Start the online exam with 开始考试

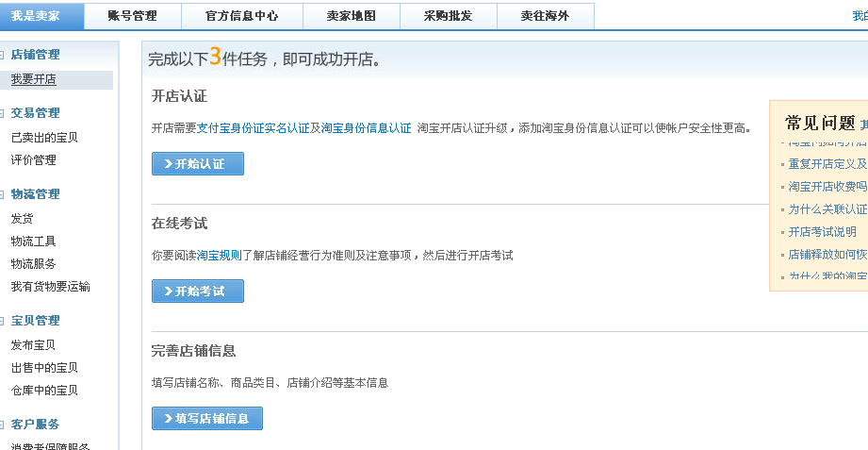(198, 292)
